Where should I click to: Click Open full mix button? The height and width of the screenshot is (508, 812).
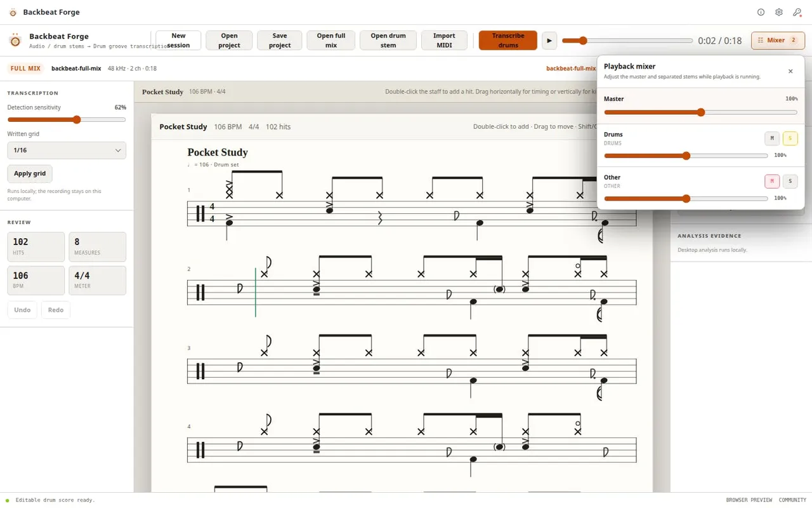pyautogui.click(x=331, y=41)
